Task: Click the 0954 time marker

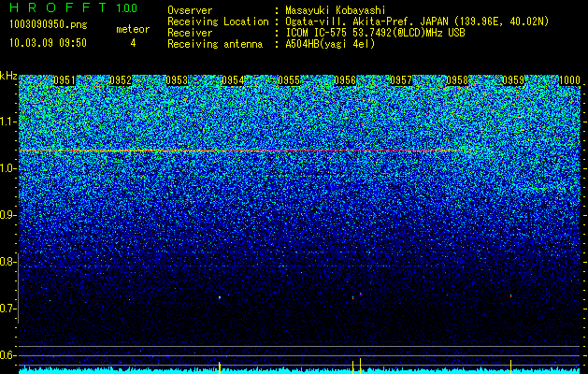Action: click(x=233, y=80)
